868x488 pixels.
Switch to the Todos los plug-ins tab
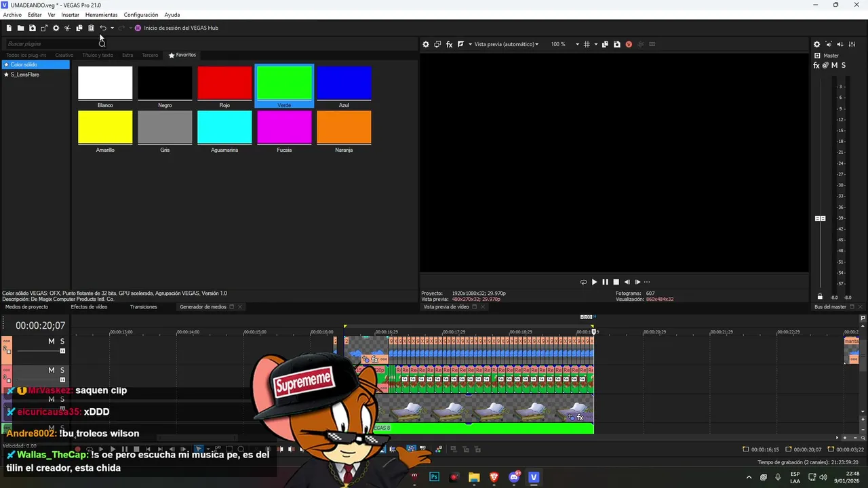[26, 55]
